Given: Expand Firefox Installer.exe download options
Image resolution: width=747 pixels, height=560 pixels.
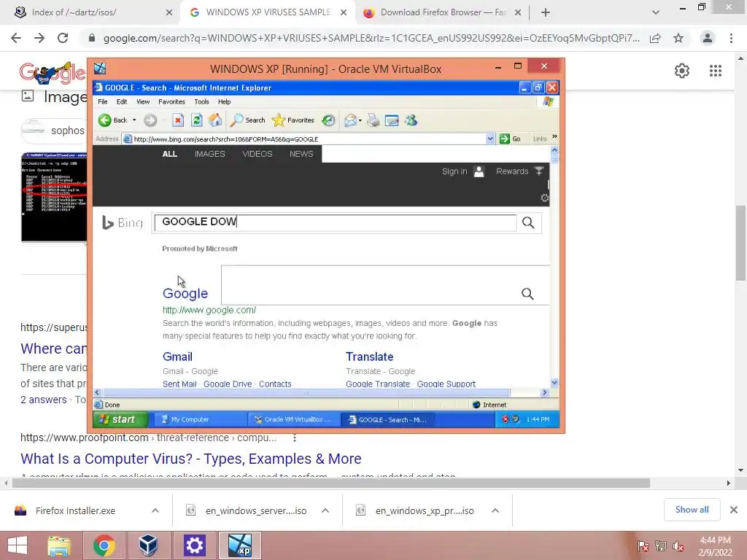Looking at the screenshot, I should pyautogui.click(x=155, y=510).
